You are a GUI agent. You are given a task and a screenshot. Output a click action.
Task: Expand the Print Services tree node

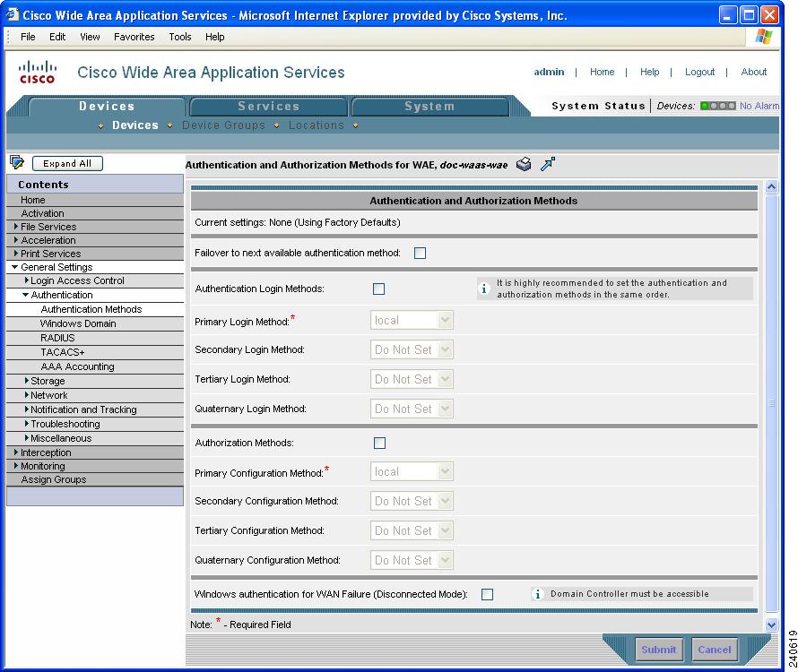point(16,254)
